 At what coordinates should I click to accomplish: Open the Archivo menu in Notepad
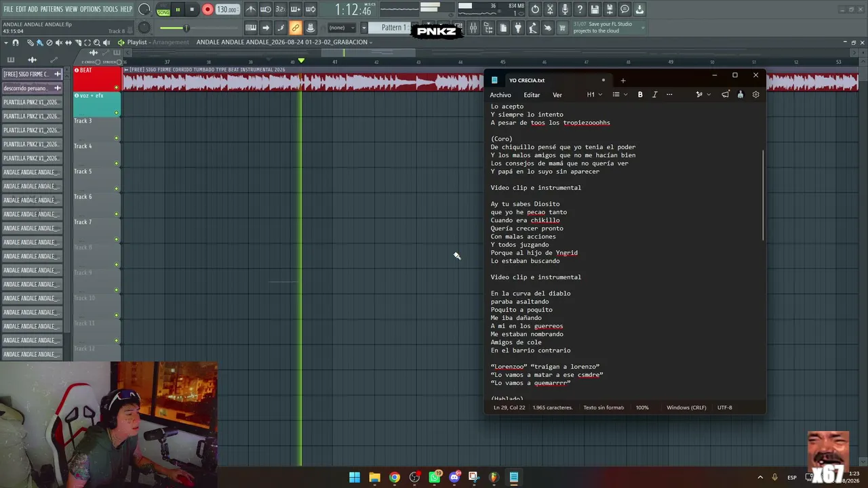tap(500, 95)
